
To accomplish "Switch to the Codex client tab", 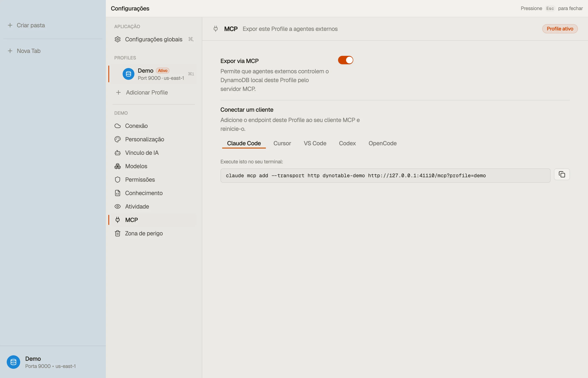I will [x=347, y=143].
